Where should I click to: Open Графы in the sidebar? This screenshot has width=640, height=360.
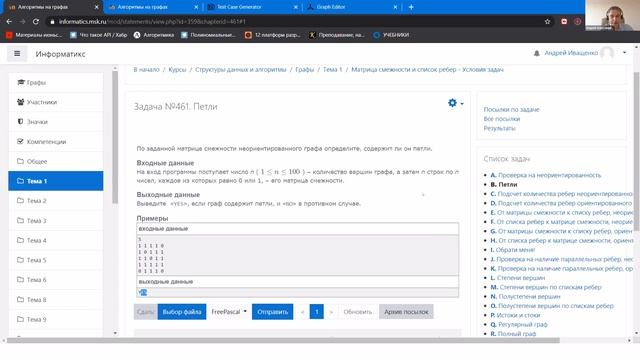[x=56, y=82]
